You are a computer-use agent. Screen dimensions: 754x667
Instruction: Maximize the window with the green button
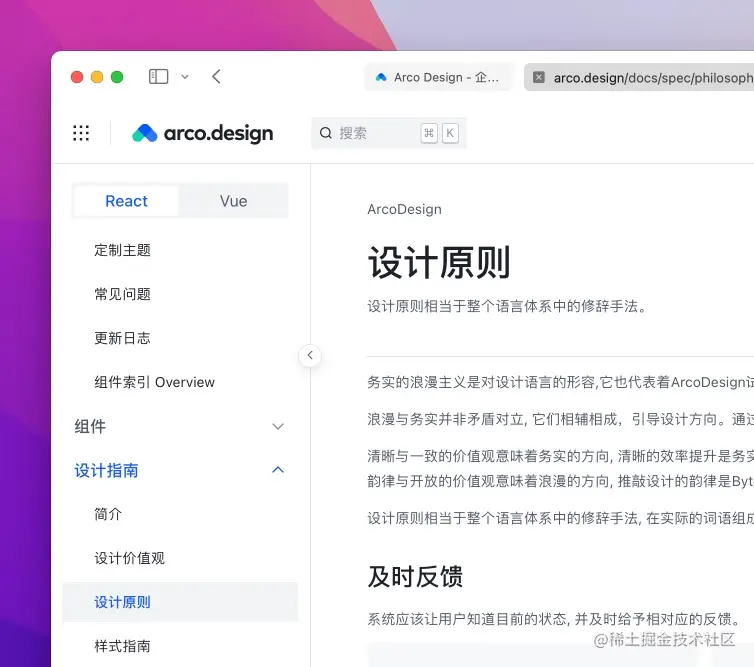[x=117, y=77]
